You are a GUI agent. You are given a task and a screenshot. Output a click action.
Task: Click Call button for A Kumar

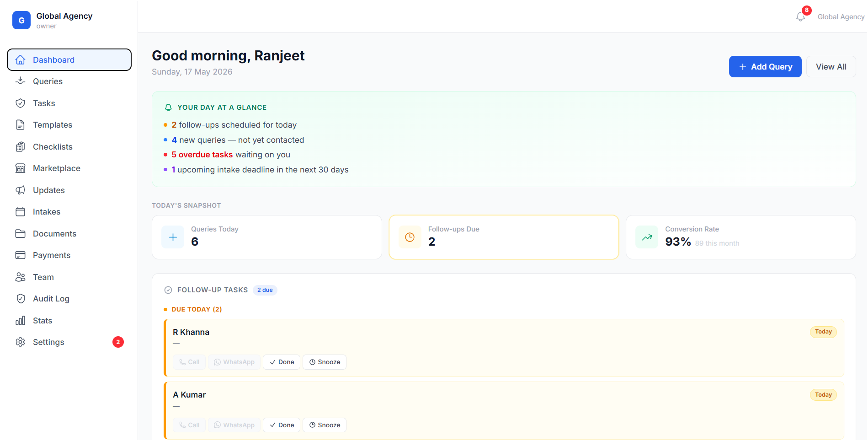click(x=189, y=425)
